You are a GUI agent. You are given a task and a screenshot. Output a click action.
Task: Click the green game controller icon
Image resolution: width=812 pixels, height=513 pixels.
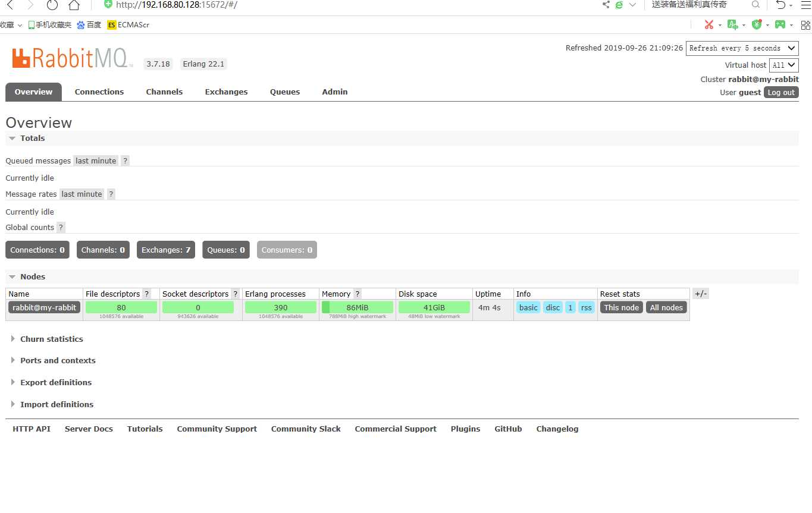click(780, 24)
